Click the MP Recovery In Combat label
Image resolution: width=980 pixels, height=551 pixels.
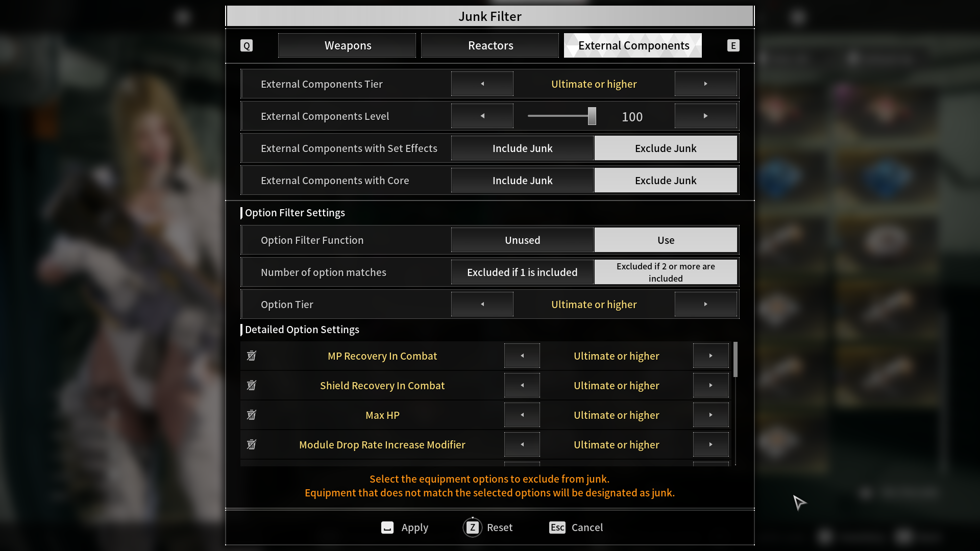[382, 356]
